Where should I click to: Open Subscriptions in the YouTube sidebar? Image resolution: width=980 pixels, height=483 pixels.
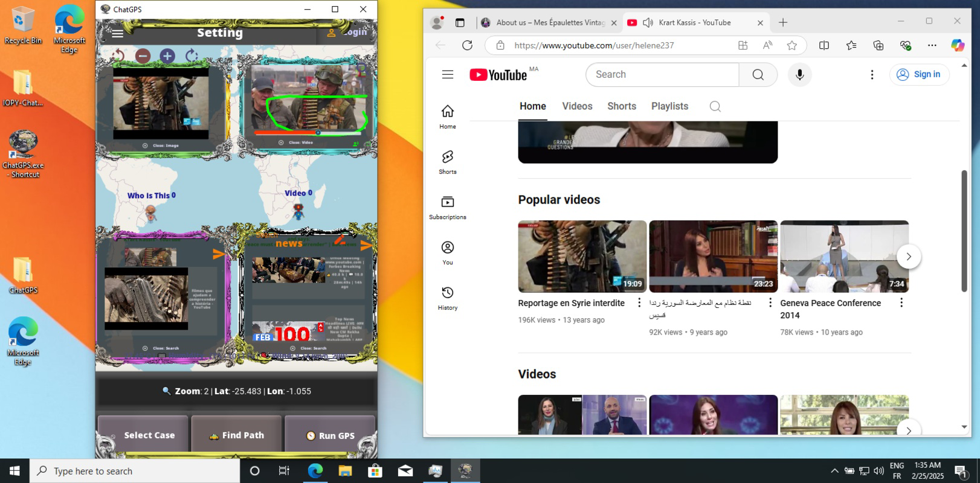[448, 208]
